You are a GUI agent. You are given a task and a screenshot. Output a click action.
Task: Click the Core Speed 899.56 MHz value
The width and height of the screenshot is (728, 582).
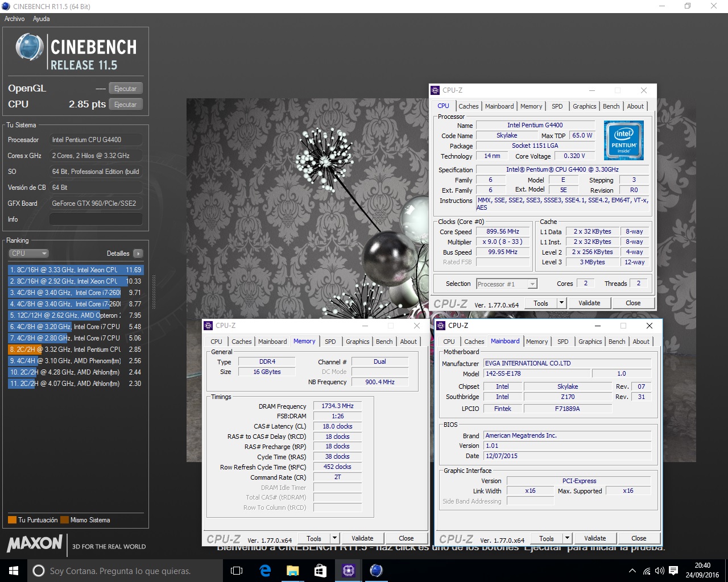[x=503, y=231]
